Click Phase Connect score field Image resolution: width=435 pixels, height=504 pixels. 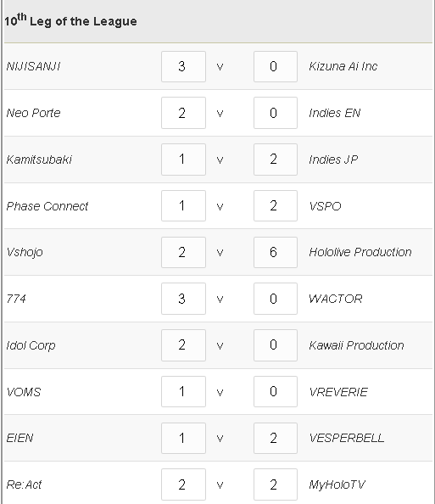click(183, 205)
